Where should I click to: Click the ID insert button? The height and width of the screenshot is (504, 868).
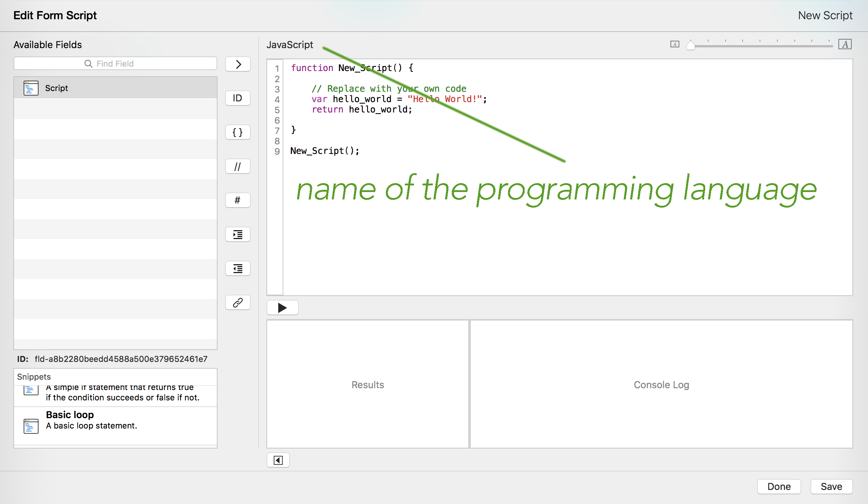238,98
